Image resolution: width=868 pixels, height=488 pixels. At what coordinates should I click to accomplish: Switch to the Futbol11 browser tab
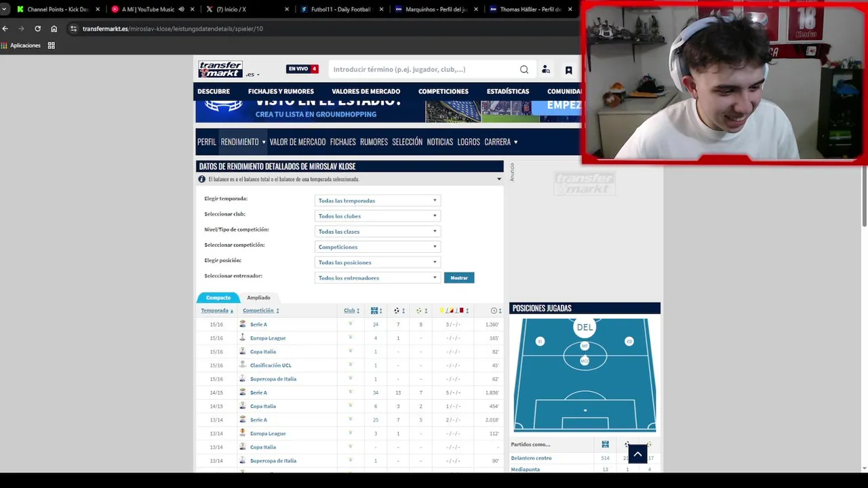[340, 9]
